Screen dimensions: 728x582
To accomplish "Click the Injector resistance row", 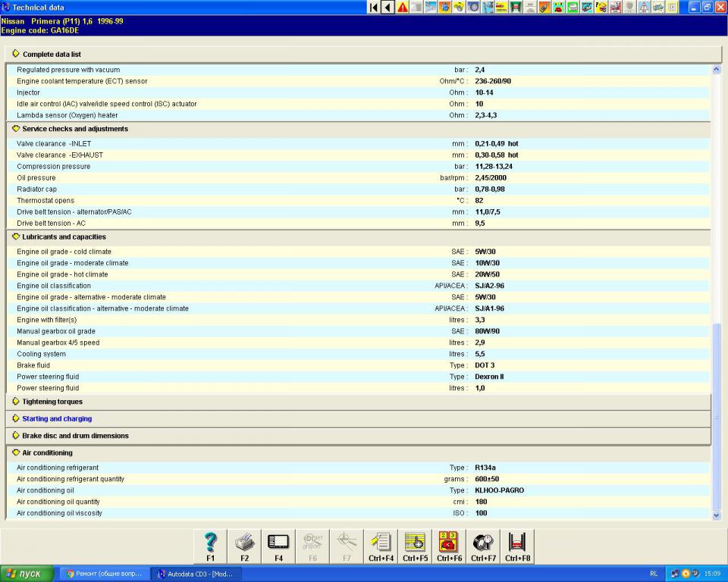I will [x=359, y=92].
